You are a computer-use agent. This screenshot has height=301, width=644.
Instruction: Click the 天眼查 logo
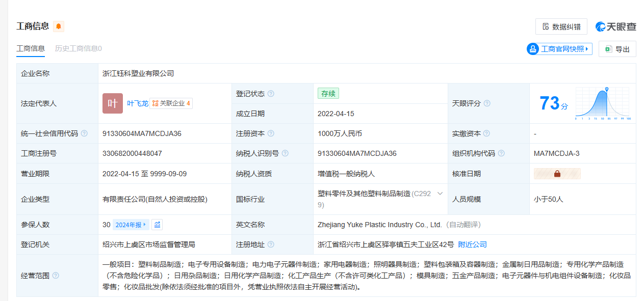(615, 26)
